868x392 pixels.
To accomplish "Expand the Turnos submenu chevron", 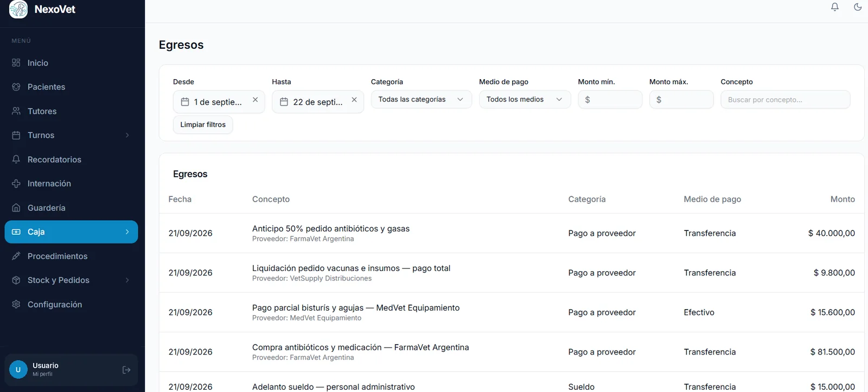I will 127,135.
